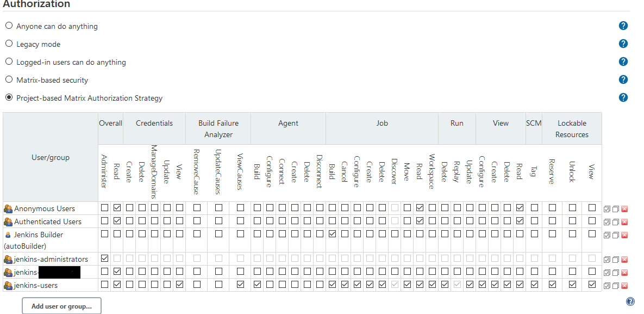The width and height of the screenshot is (644, 314).
Task: Check SCM Tag for Anonymous Users
Action: 534,208
